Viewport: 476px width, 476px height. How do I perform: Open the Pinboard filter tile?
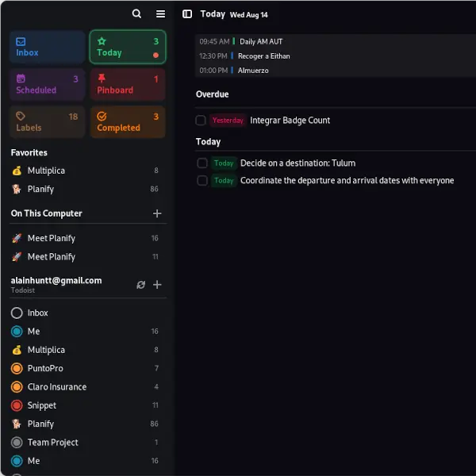[127, 85]
